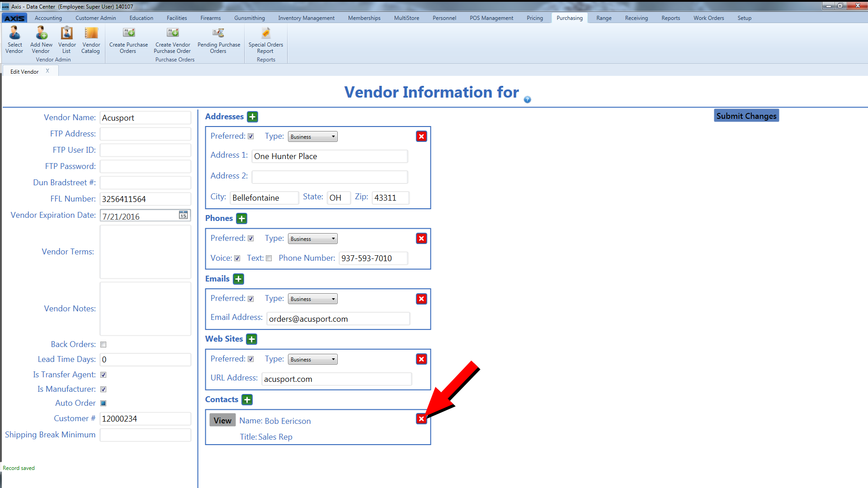Open the address Type dropdown

coord(313,136)
